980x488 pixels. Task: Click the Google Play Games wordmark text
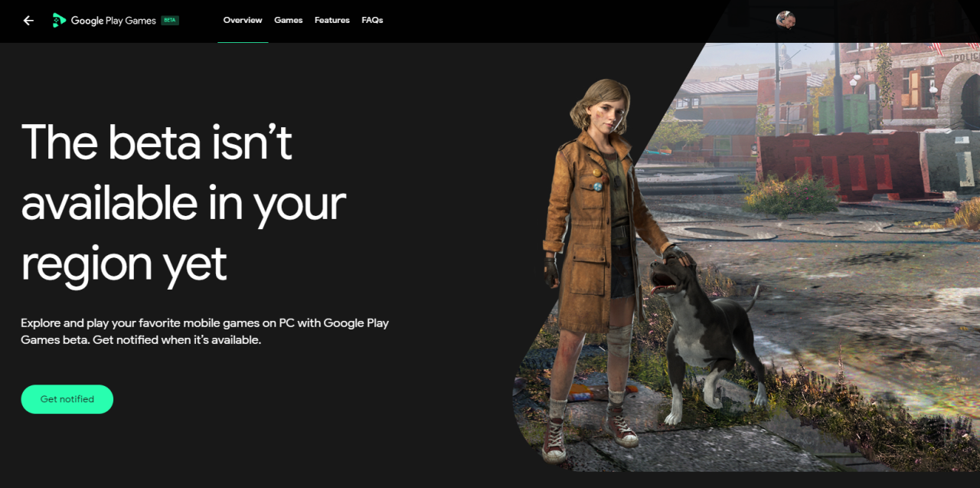click(113, 21)
